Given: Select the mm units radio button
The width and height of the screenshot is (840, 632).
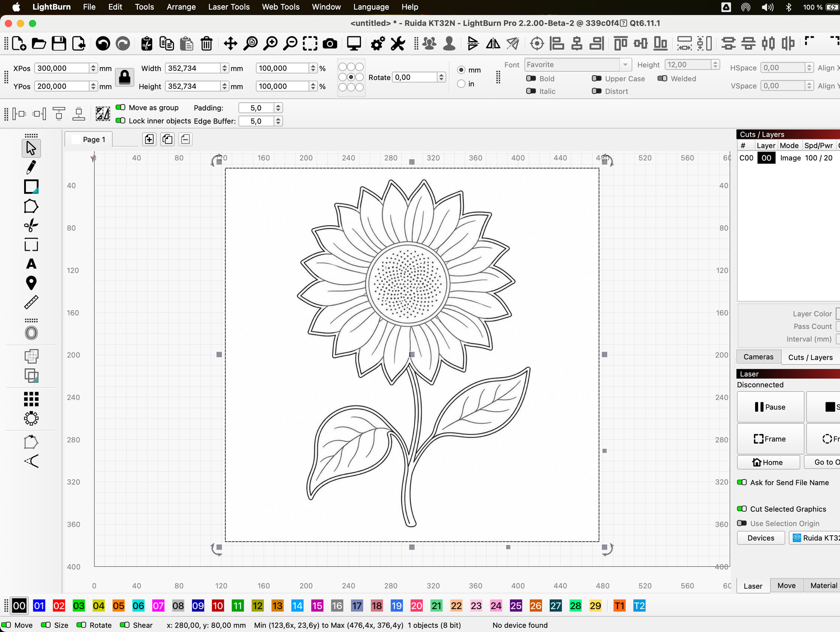Looking at the screenshot, I should tap(461, 70).
